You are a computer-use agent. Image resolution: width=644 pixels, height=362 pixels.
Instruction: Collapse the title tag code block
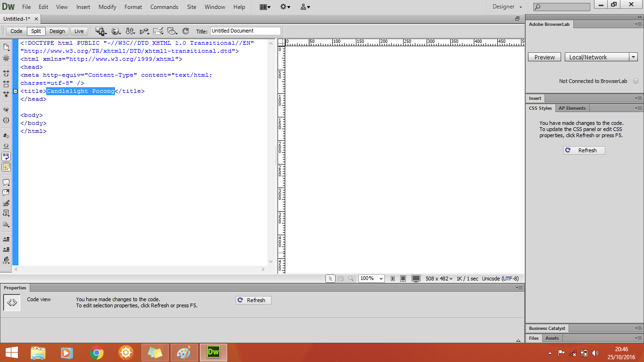(15, 91)
